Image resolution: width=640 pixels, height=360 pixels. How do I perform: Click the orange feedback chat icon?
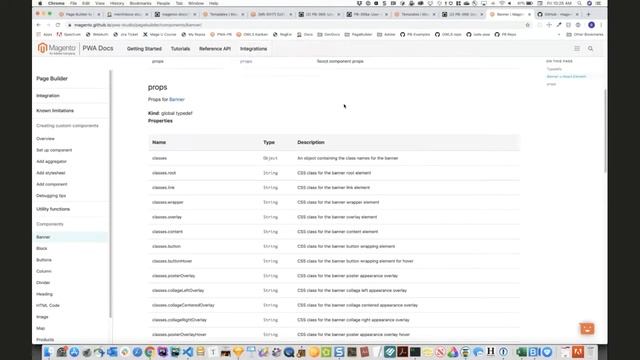pyautogui.click(x=587, y=329)
